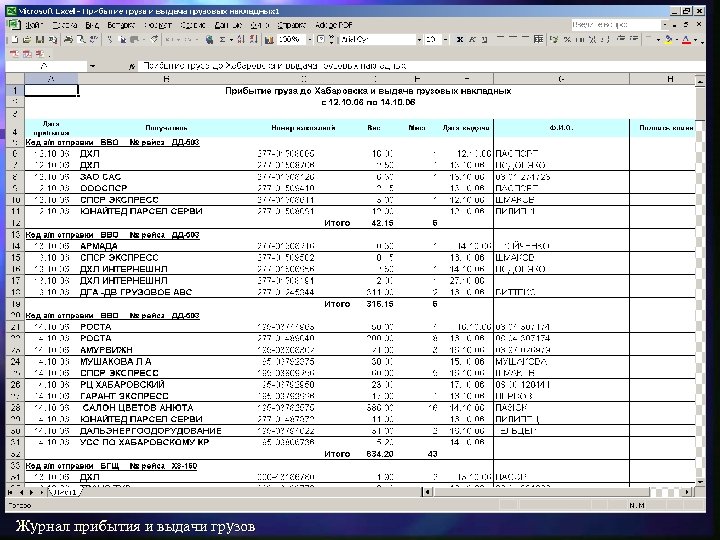Open the AutoSum dropdown arrow
This screenshot has height=540, width=720.
tap(231, 40)
